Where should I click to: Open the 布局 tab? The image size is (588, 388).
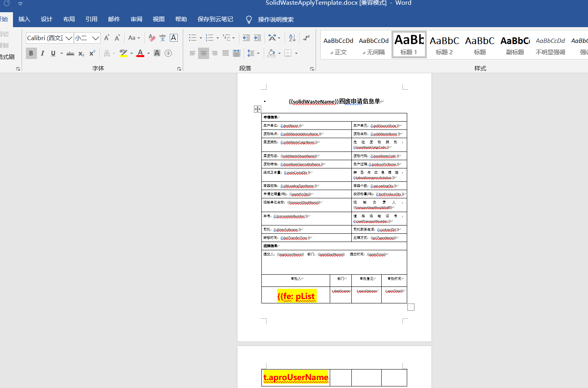(x=69, y=19)
